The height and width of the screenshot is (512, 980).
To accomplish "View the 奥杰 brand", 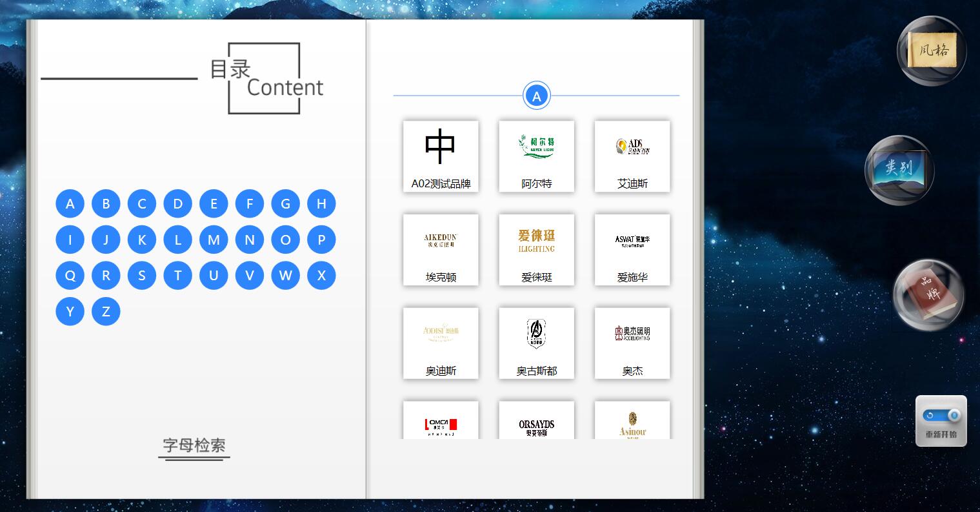I will [632, 343].
